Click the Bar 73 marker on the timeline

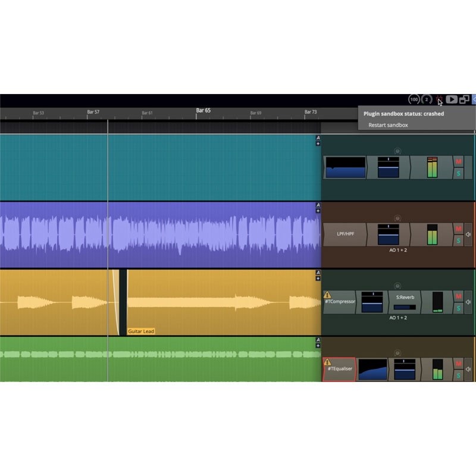(x=311, y=112)
